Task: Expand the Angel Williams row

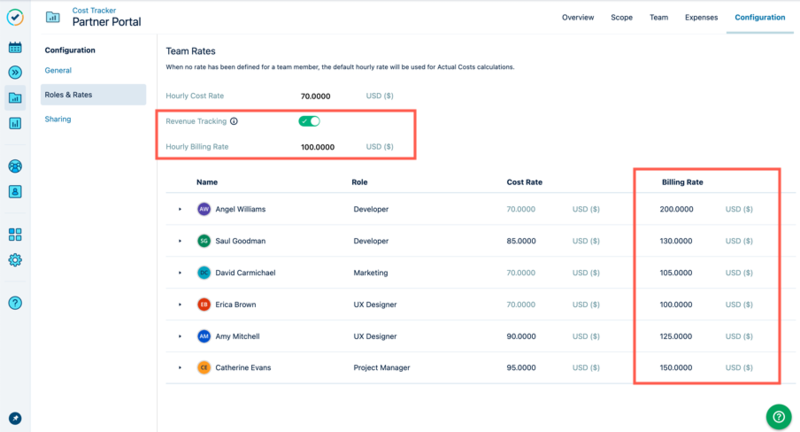Action: pos(180,209)
